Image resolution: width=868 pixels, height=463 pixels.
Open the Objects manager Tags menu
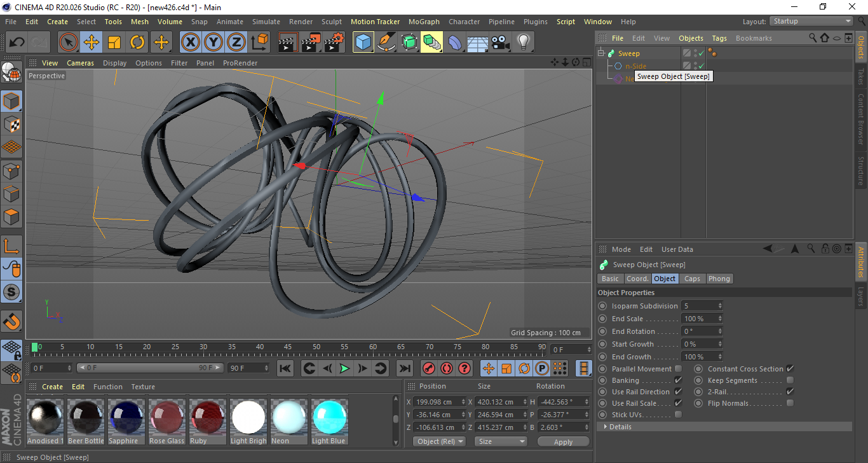[x=719, y=38]
